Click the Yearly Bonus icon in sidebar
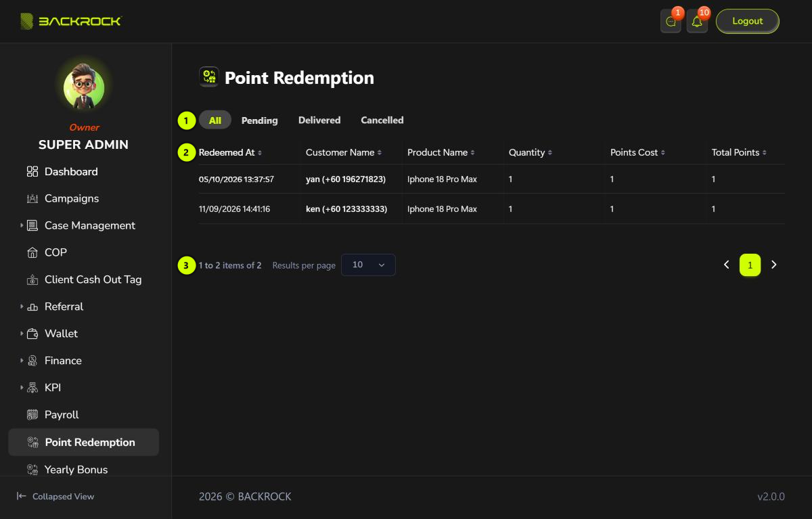The image size is (812, 519). coord(32,470)
